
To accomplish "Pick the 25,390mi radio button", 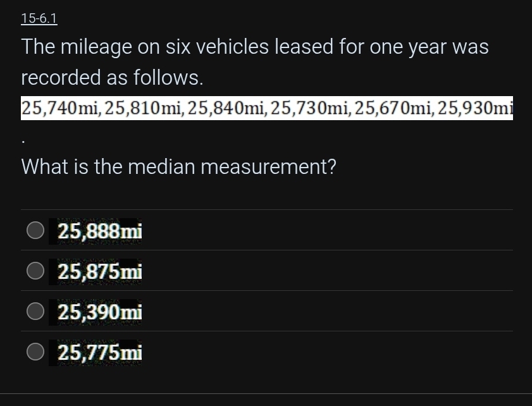I will click(x=35, y=312).
